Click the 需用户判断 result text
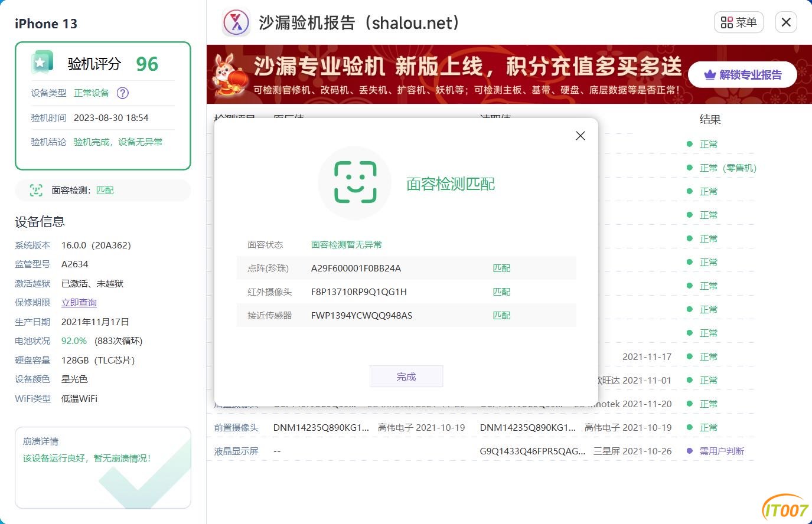The width and height of the screenshot is (812, 524). tap(722, 451)
